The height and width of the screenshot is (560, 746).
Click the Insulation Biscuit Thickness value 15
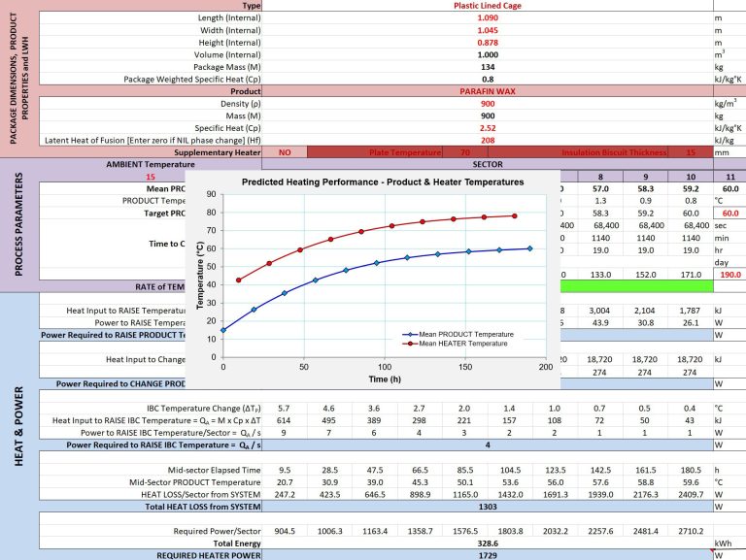coord(691,152)
